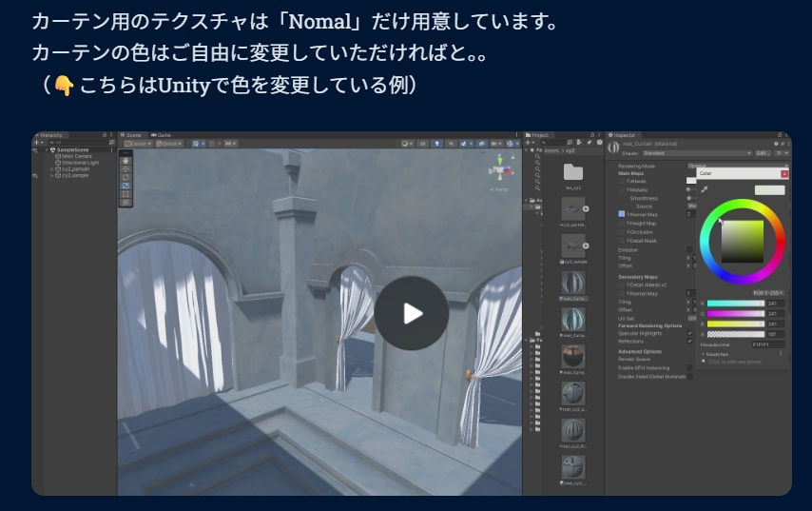Click the cy2 breadcrumb in Project panel
The height and width of the screenshot is (511, 812).
pos(570,150)
